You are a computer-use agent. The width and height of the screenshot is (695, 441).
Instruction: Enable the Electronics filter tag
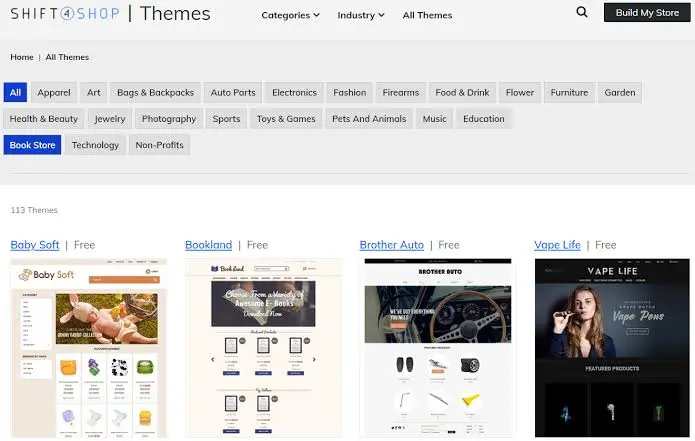point(294,93)
